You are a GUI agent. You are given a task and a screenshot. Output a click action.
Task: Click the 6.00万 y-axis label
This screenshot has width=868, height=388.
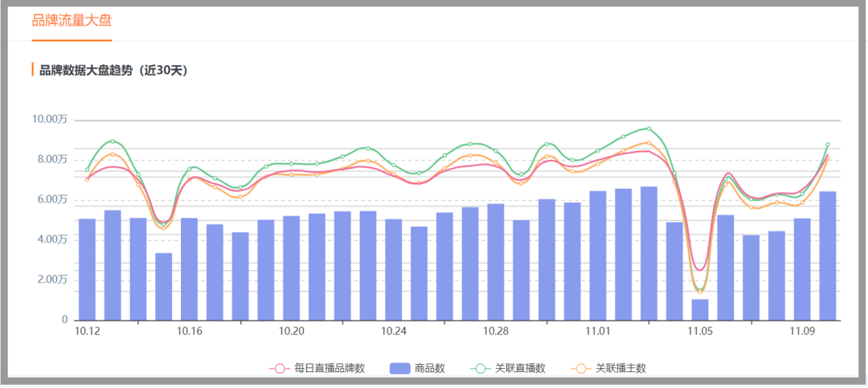(52, 199)
